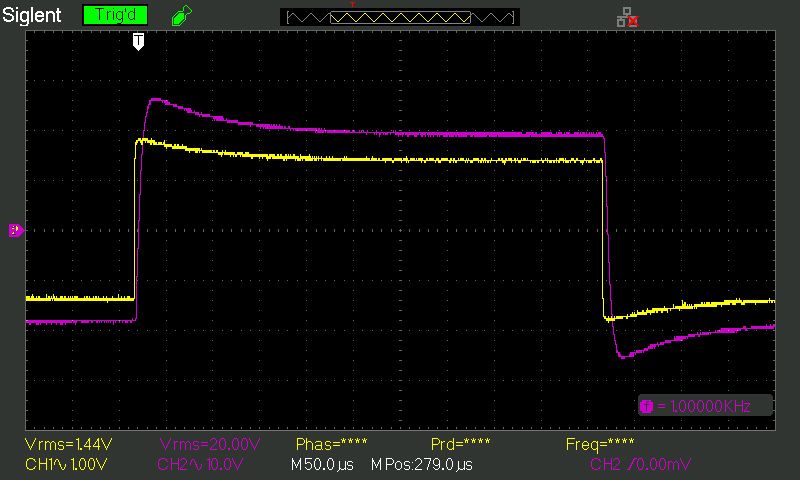This screenshot has height=480, width=800.
Task: Click the Freq=**** measurement readout
Action: tap(600, 444)
